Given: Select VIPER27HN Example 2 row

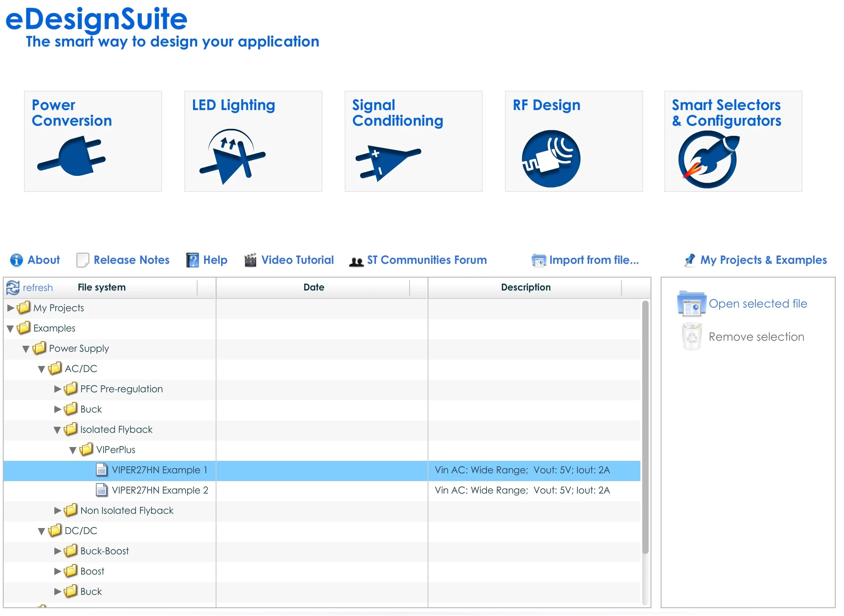Looking at the screenshot, I should (322, 490).
